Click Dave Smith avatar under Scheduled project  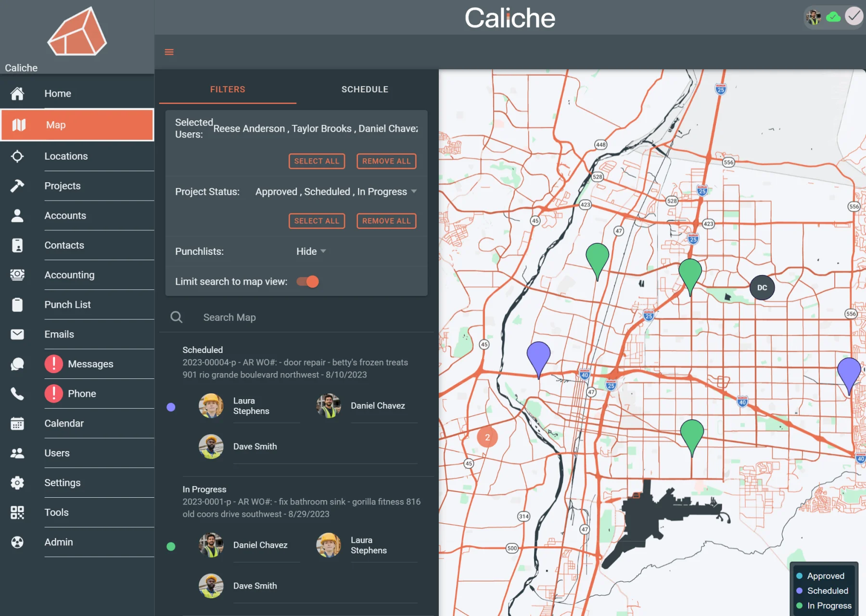tap(211, 447)
